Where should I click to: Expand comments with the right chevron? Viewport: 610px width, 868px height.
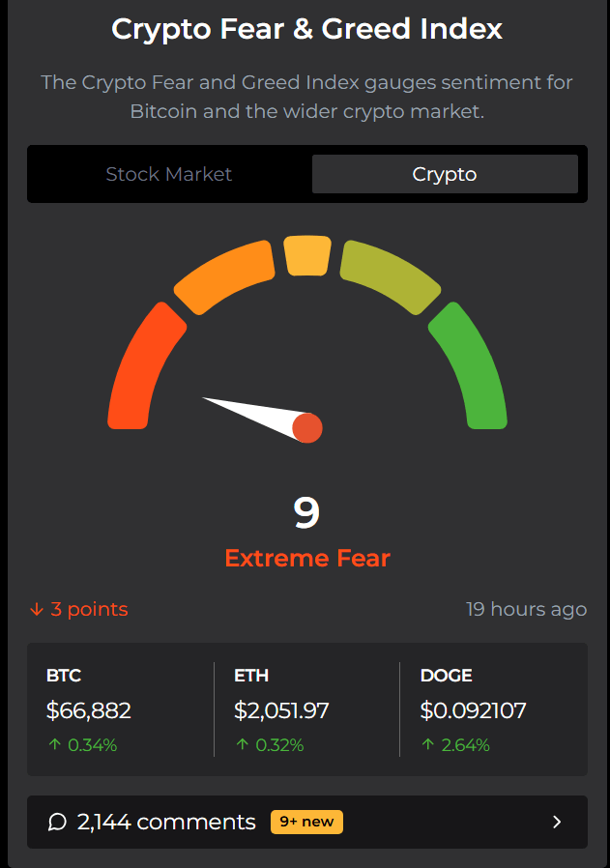557,822
